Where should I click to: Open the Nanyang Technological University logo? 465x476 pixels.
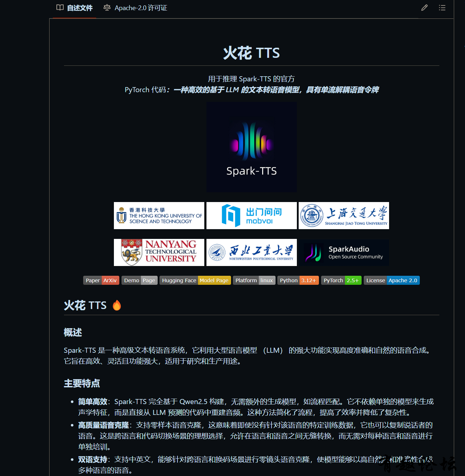(x=159, y=252)
